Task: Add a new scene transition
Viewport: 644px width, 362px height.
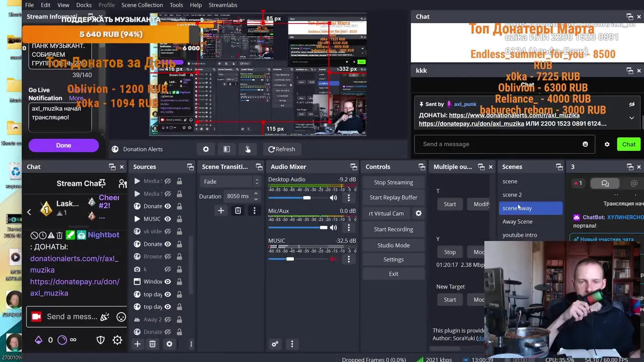Action: [221, 211]
